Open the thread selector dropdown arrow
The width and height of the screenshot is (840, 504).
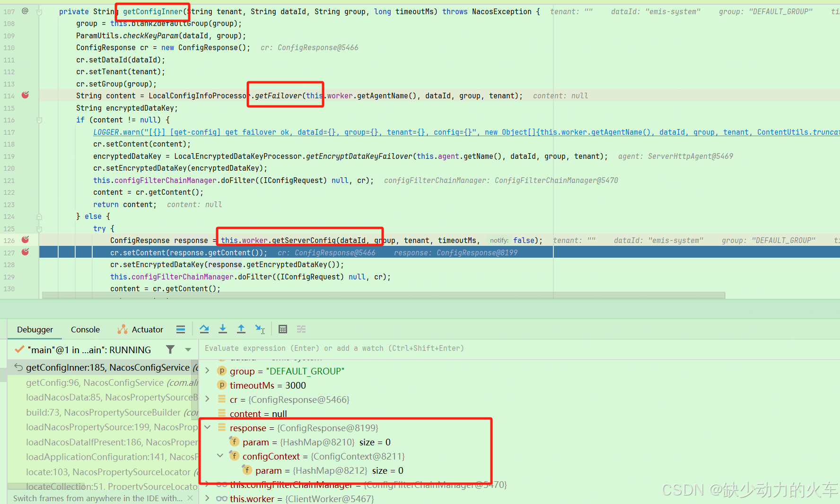[188, 350]
